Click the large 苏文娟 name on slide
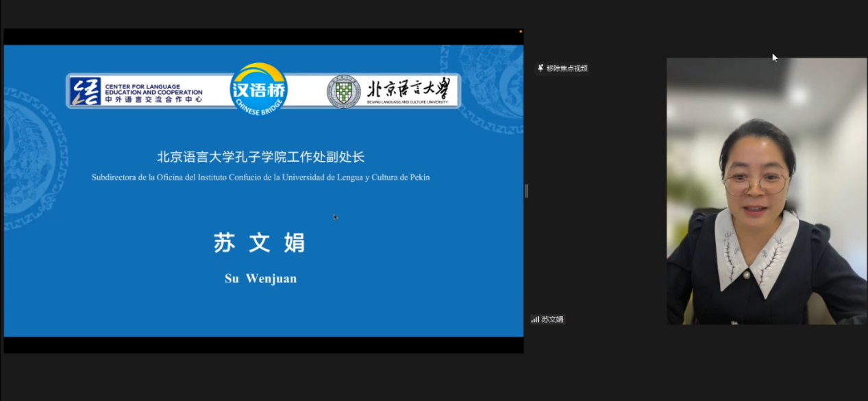 coord(260,243)
